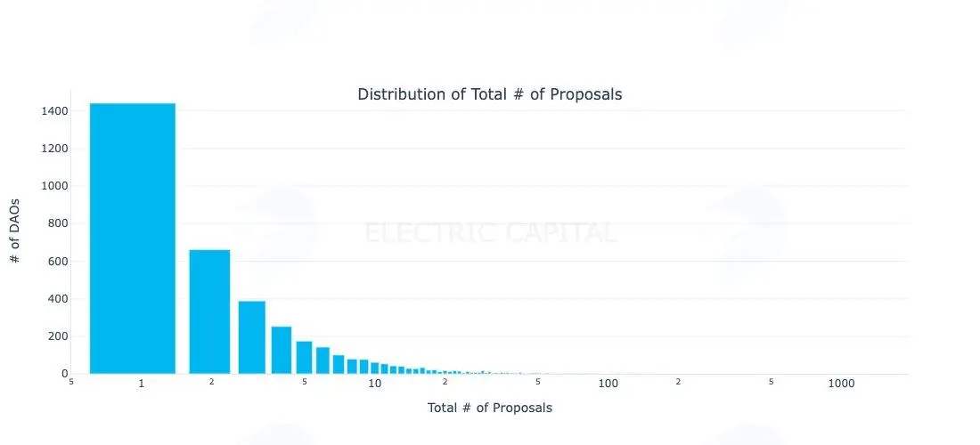Image resolution: width=980 pixels, height=445 pixels.
Task: Click the 800 y-axis tick label
Action: point(58,223)
